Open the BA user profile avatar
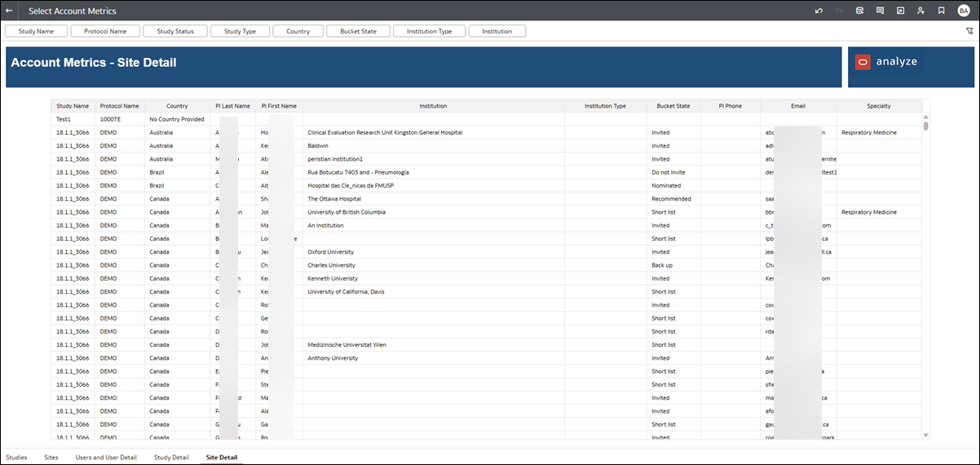 click(964, 11)
